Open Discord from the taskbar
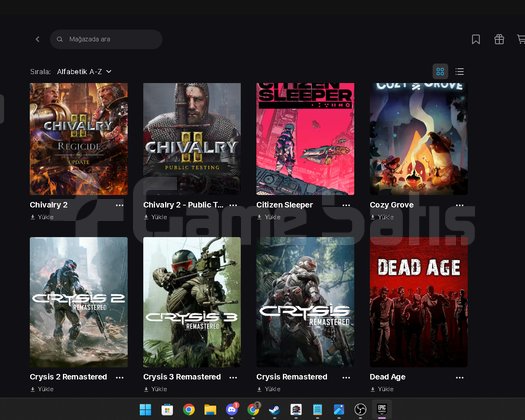525x420 pixels. click(232, 409)
